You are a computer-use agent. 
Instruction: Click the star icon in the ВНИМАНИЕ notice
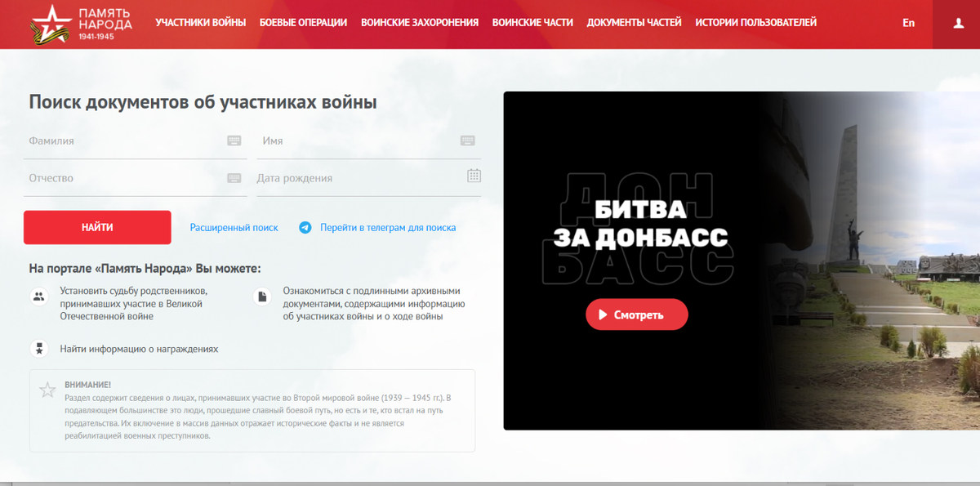pos(47,390)
